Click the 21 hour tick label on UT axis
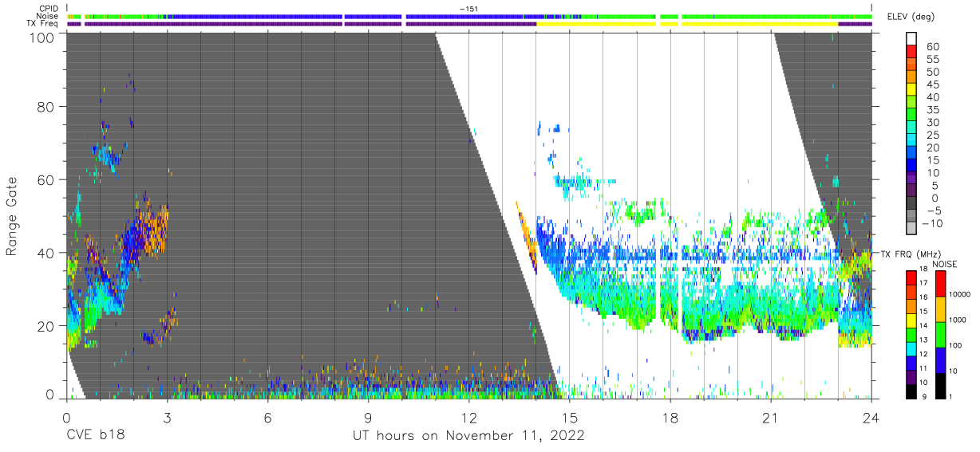This screenshot has width=980, height=452. point(771,417)
